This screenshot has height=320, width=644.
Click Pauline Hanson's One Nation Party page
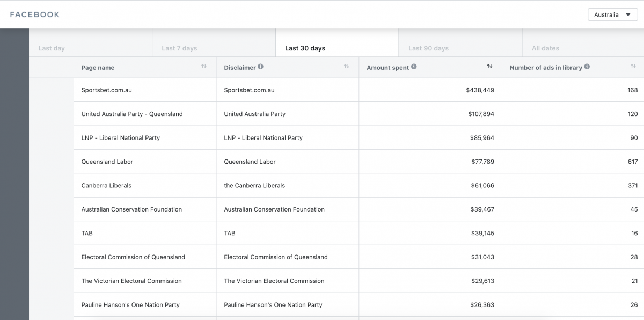(x=130, y=304)
